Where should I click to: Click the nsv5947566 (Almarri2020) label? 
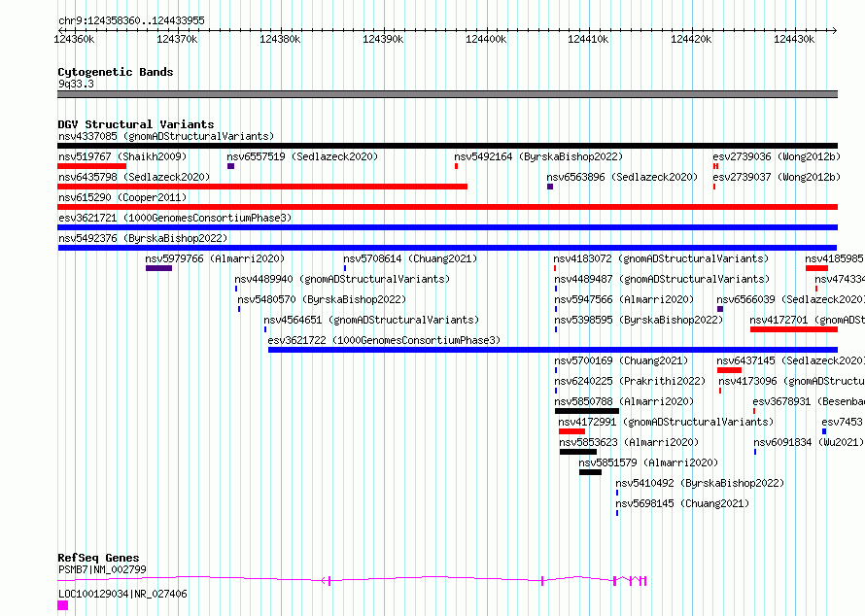tap(624, 299)
